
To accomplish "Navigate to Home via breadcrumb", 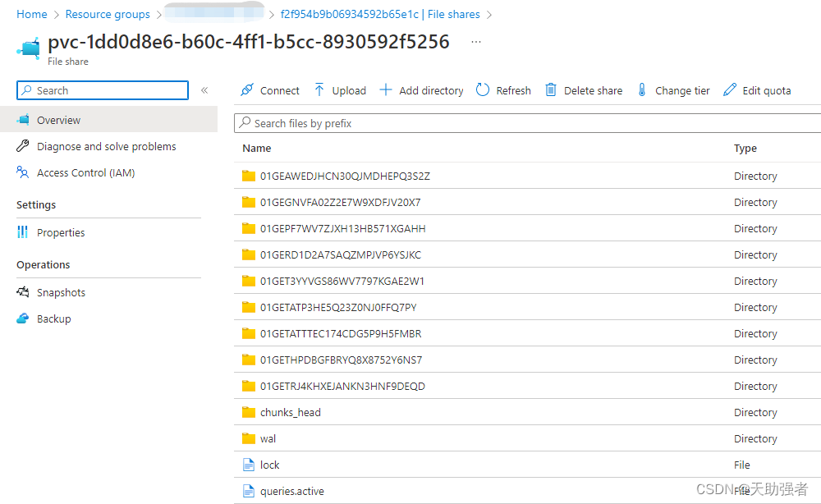I will pos(31,14).
